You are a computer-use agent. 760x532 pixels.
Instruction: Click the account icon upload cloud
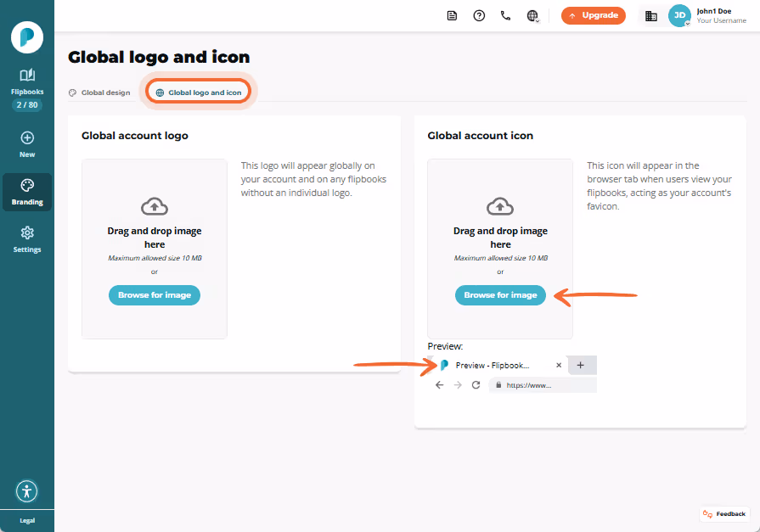(499, 206)
